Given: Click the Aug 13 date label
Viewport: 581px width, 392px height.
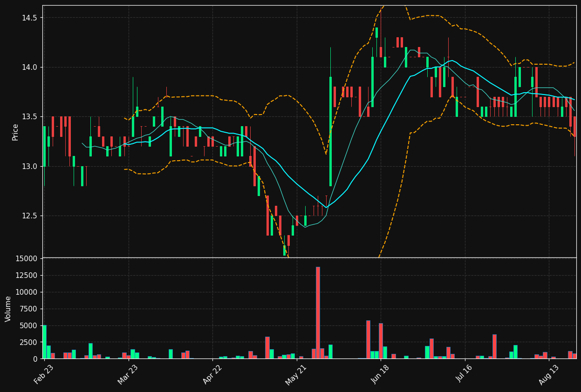Looking at the screenshot, I should click(x=547, y=374).
